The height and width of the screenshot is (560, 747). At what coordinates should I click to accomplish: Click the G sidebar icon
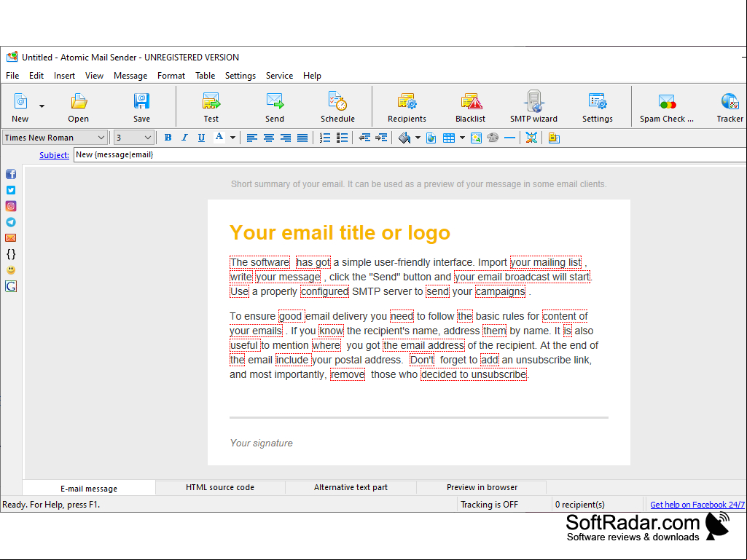11,286
